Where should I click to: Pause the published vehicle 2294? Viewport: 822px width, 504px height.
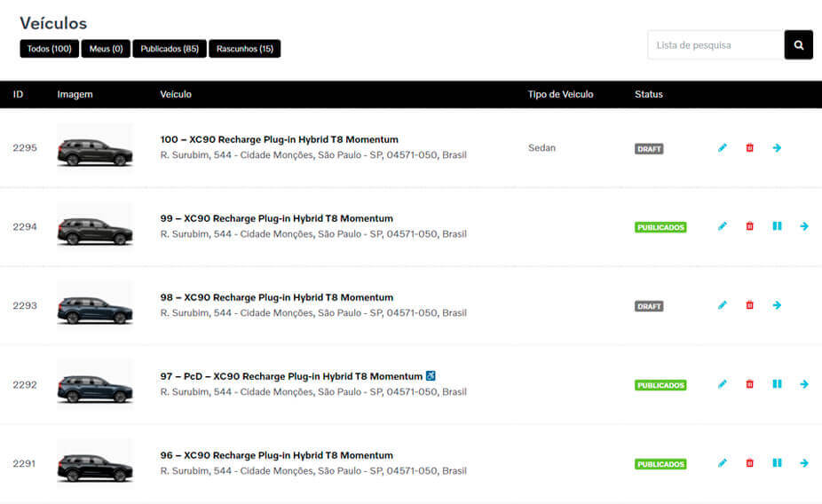pyautogui.click(x=777, y=226)
